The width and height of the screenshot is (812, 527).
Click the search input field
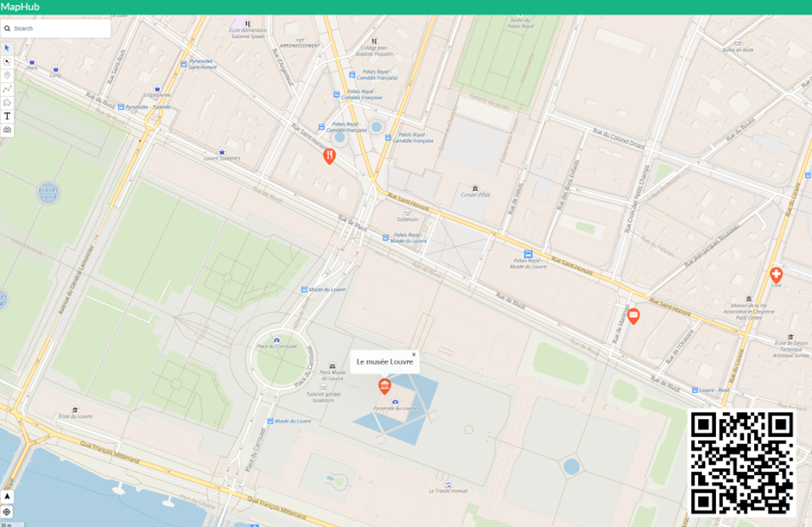60,29
